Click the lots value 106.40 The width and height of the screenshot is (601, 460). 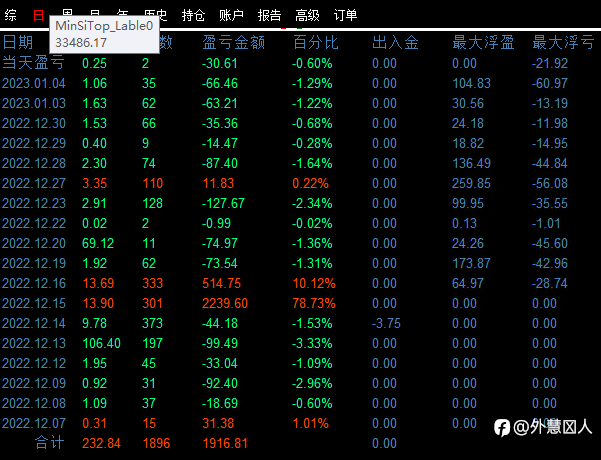pos(102,343)
